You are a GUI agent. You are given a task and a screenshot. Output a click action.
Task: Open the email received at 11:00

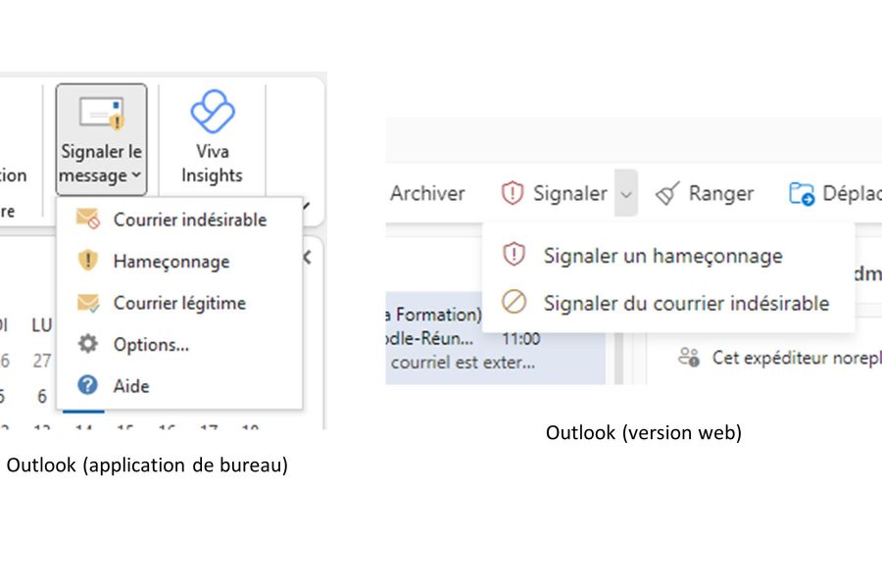pos(496,338)
